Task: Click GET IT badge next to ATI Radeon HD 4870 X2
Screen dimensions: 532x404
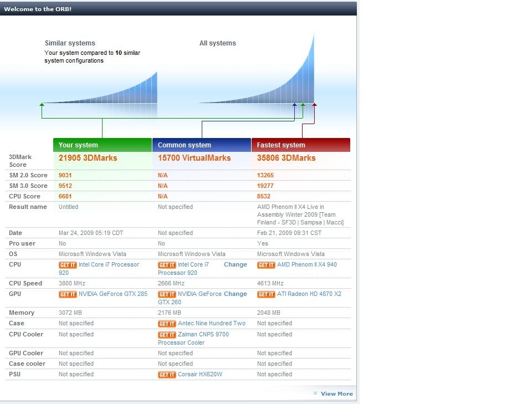Action: pos(266,294)
